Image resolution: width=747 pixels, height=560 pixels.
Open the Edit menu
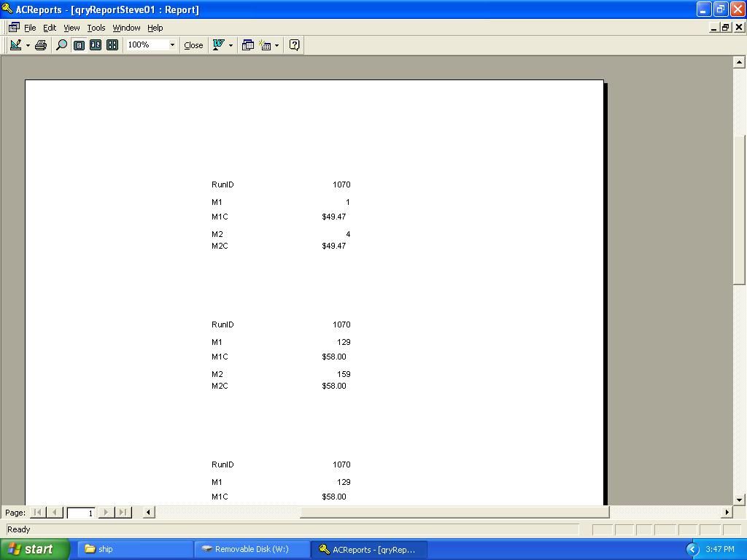click(50, 28)
